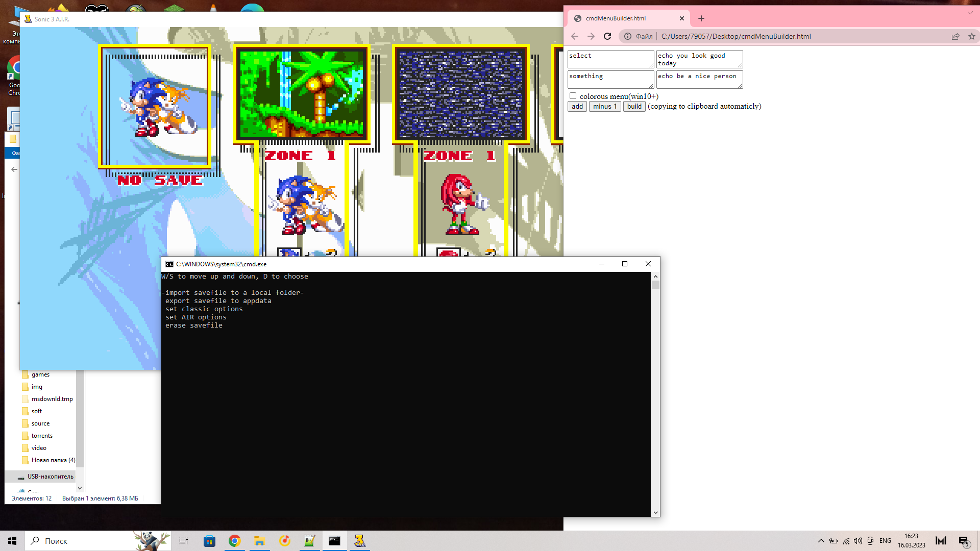Click the share icon in the address bar
980x551 pixels.
click(x=955, y=36)
